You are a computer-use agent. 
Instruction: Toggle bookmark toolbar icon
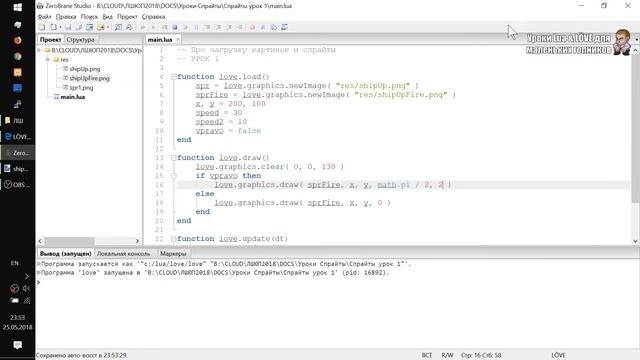pos(263,27)
